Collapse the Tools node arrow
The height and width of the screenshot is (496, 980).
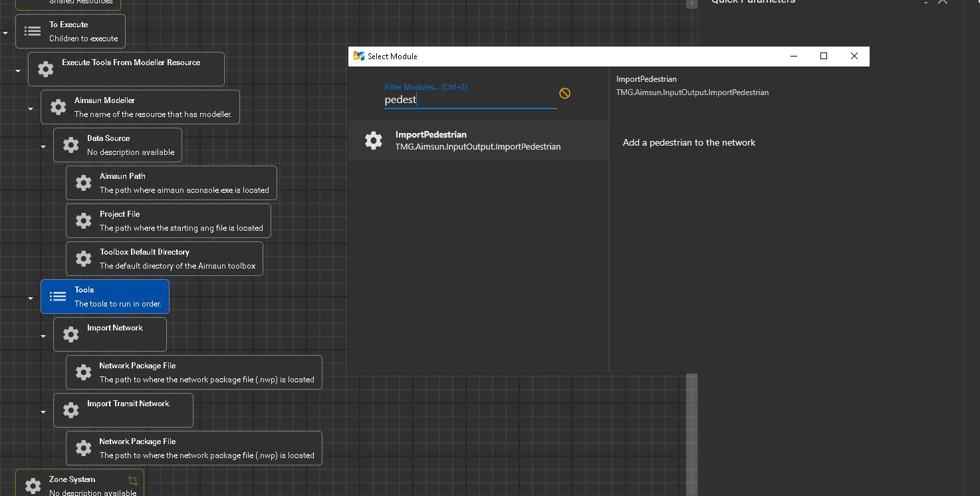[31, 299]
